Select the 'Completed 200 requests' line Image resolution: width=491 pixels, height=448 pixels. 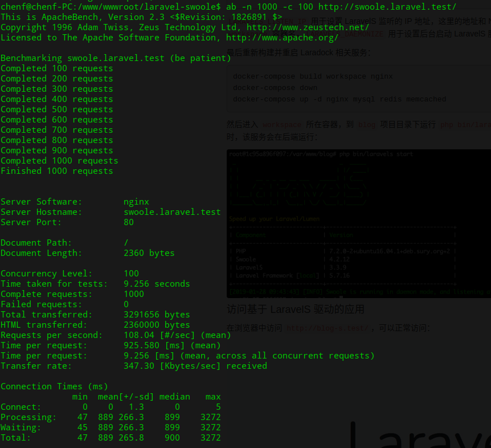click(57, 79)
